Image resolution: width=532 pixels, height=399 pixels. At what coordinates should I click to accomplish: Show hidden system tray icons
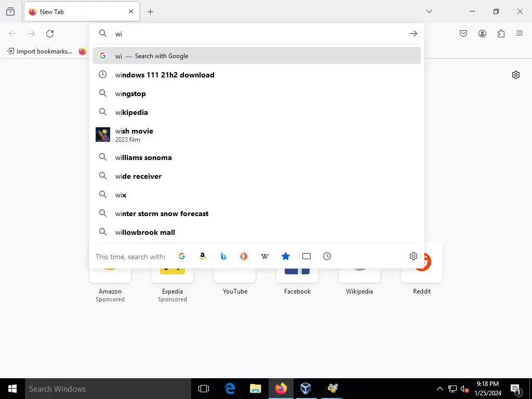coord(440,389)
